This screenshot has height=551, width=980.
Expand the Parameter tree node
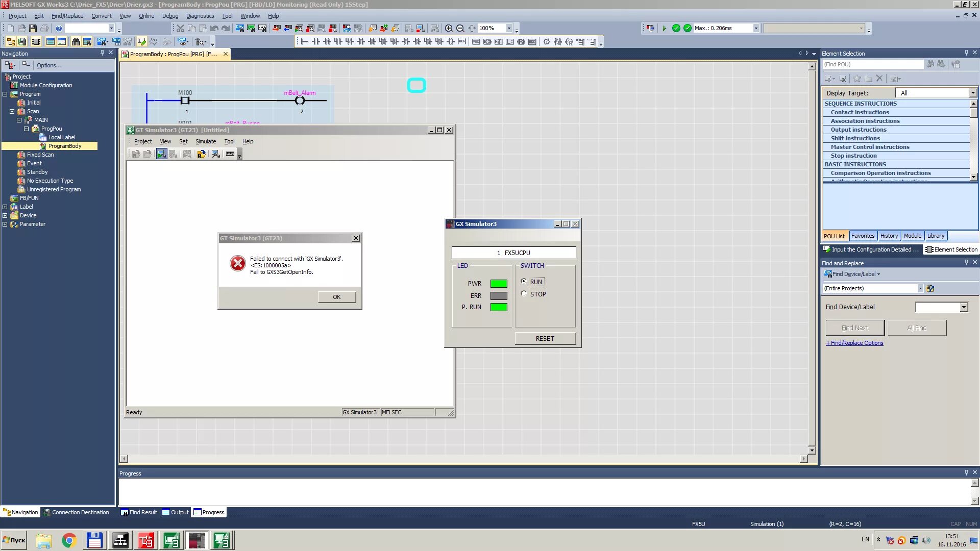[5, 224]
